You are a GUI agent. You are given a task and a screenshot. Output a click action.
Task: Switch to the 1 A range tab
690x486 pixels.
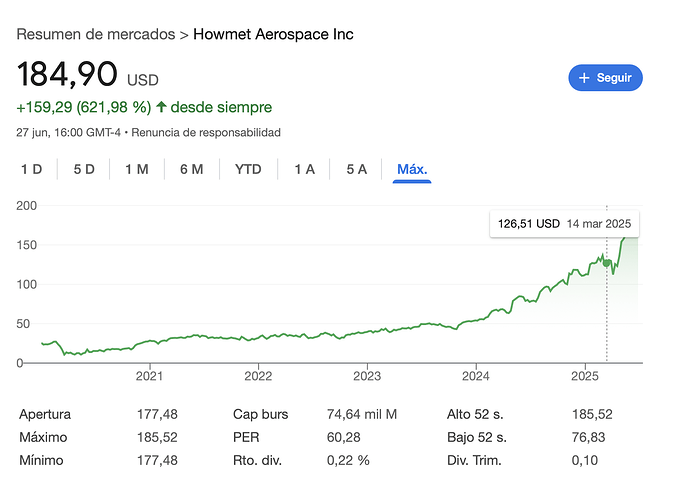[305, 169]
